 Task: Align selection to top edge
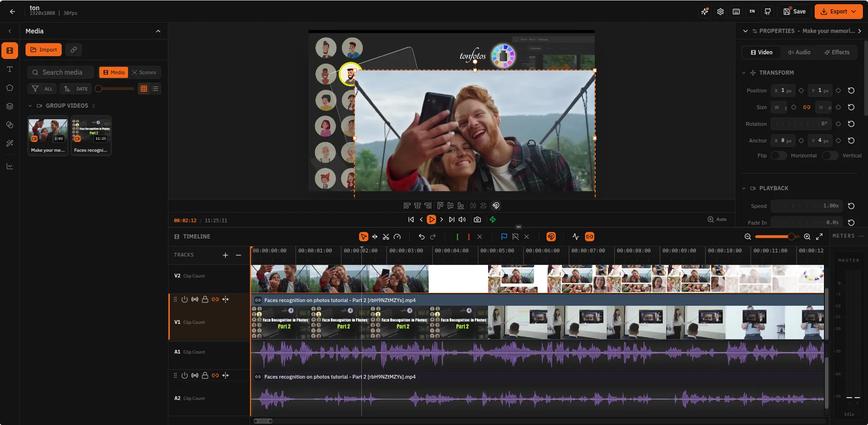440,206
